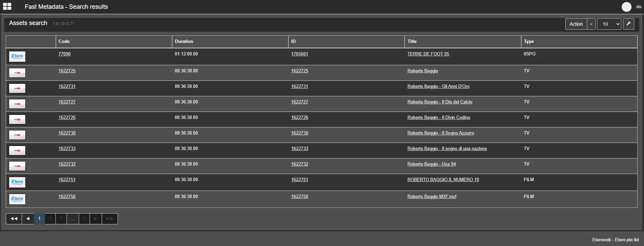Click the user avatar icon
Image resolution: width=644 pixels, height=246 pixels.
click(626, 7)
